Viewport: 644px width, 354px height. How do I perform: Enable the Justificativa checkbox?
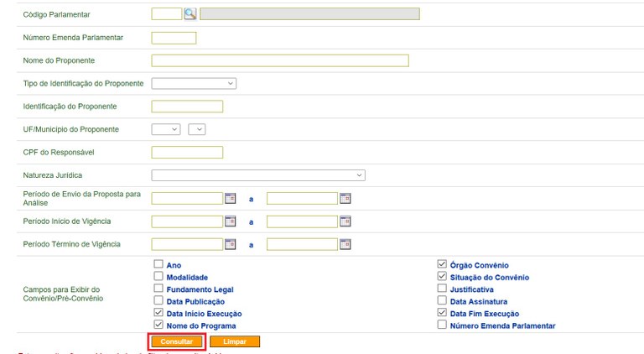(442, 289)
